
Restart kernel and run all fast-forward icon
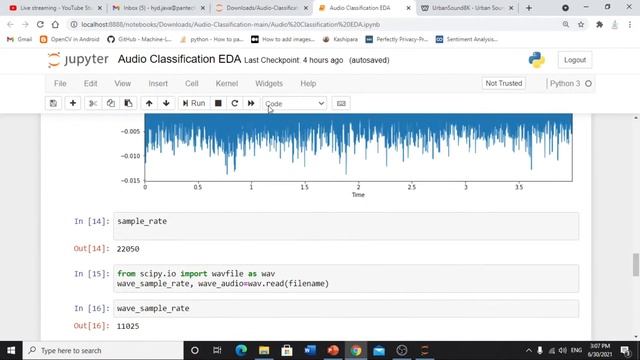[251, 103]
